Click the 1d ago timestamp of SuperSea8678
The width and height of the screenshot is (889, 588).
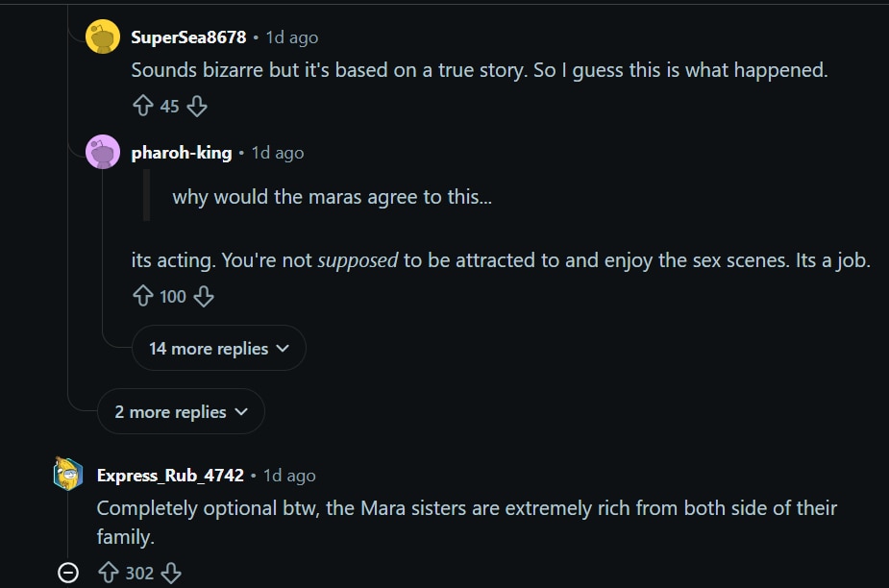292,37
